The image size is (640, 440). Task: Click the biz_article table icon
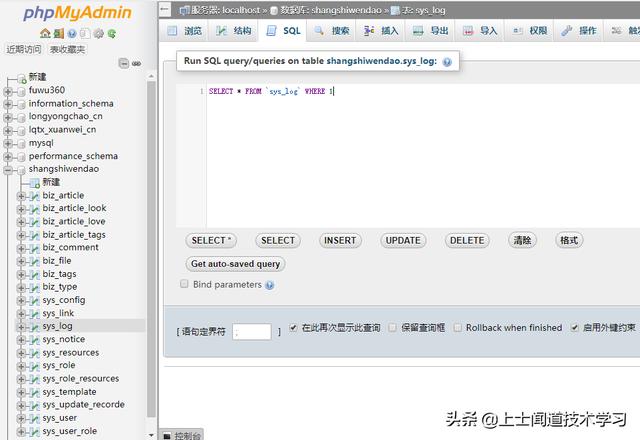tap(35, 196)
